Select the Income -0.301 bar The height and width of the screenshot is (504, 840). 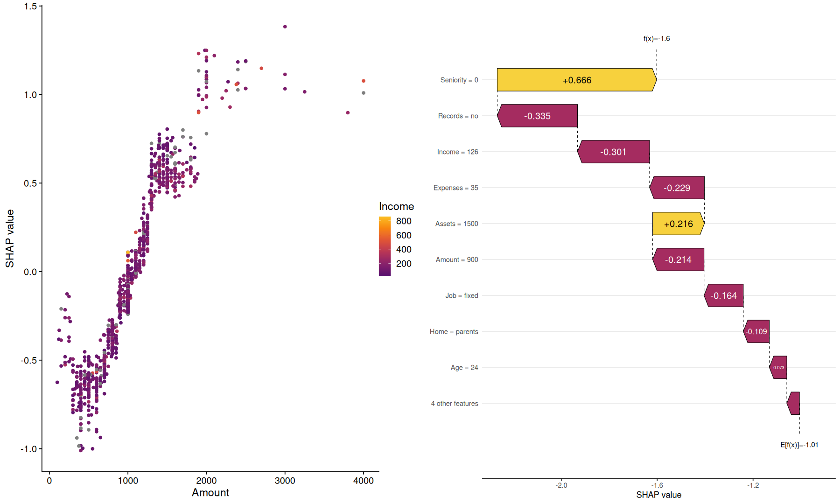click(x=614, y=152)
